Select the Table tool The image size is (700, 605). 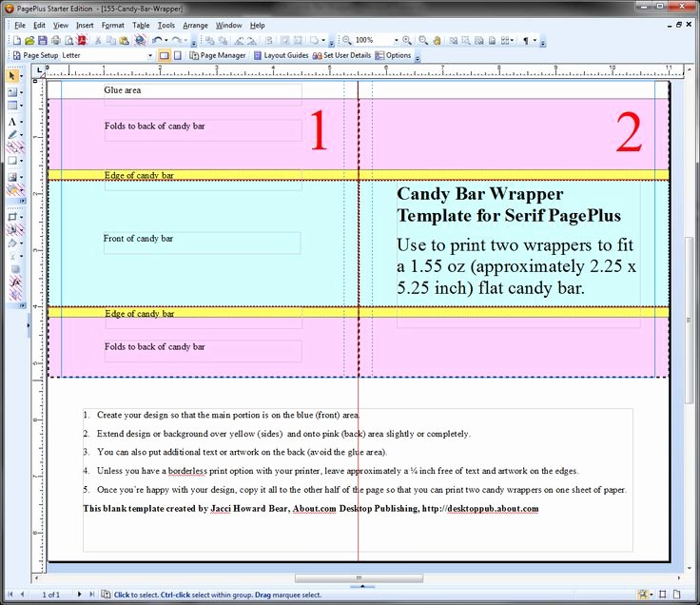click(12, 106)
